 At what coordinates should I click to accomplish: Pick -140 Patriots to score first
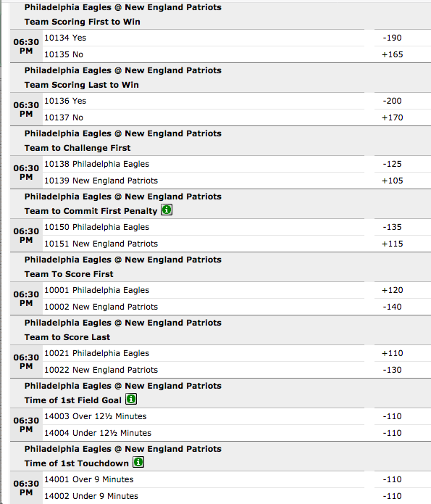click(x=392, y=307)
